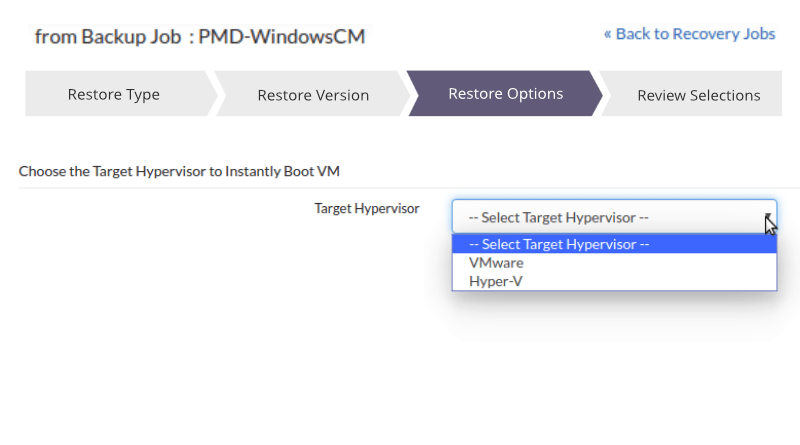Viewport: 800px width, 445px height.
Task: Collapse the dropdown using its arrow button
Action: click(767, 217)
